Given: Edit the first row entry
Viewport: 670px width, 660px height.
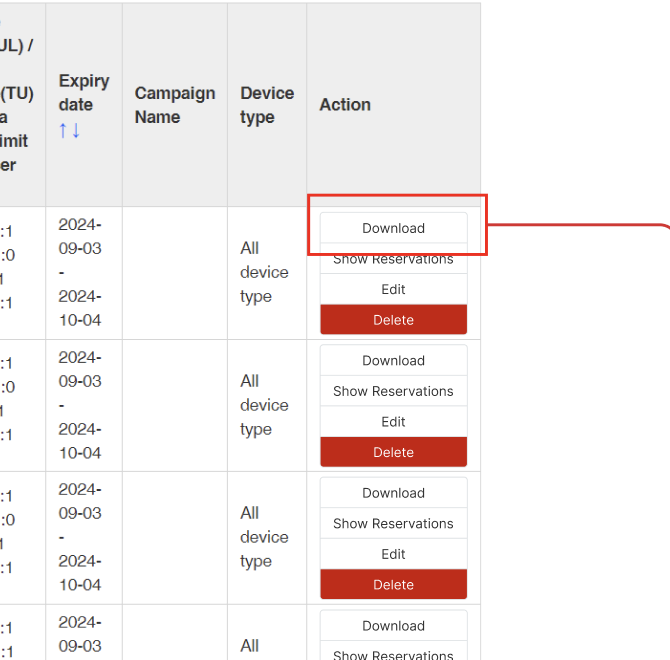Looking at the screenshot, I should (393, 289).
